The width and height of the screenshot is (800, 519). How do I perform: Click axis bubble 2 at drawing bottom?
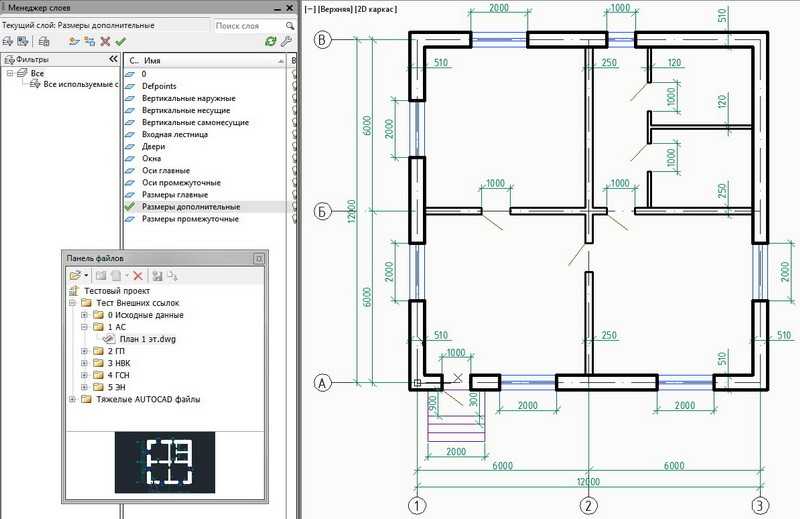click(589, 506)
